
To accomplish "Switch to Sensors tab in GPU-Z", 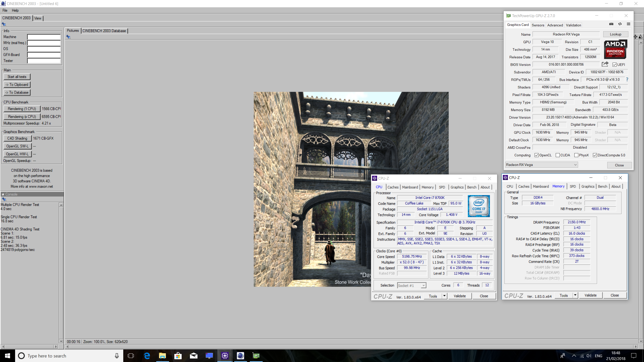I will [538, 25].
